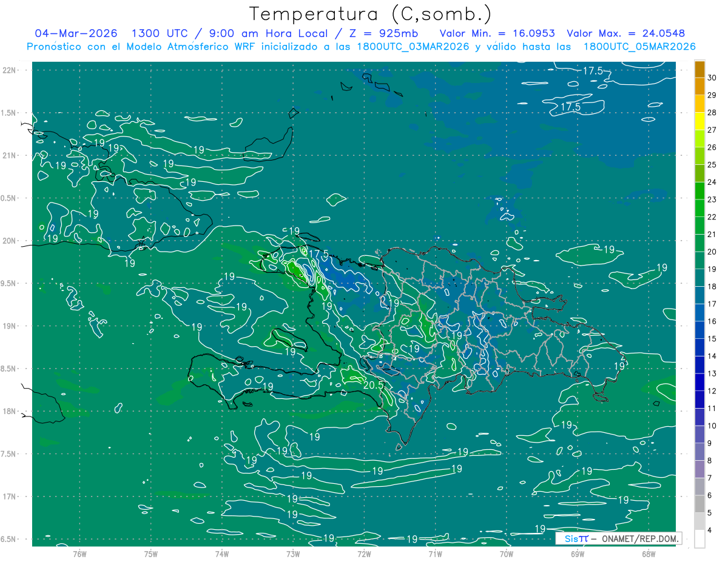Click legend value 28 on the color scale
Viewport: 728px width, 562px height.
712,112
